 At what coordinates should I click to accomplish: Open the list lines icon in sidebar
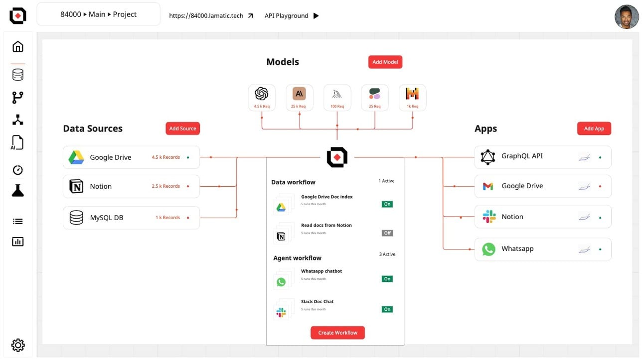[18, 222]
